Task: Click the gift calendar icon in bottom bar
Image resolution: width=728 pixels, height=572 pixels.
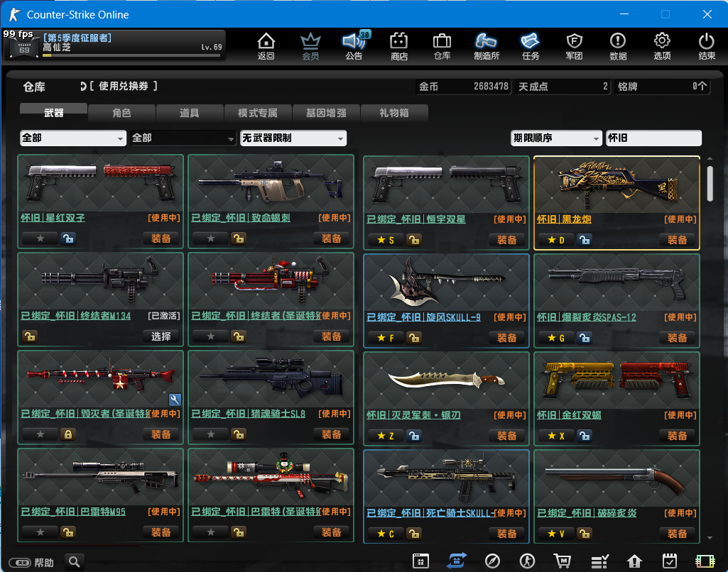Action: coord(420,561)
